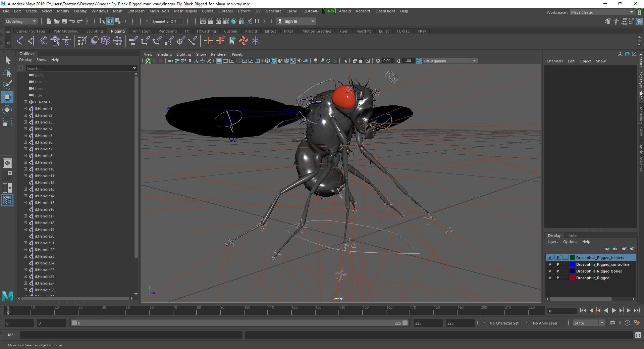Play the animation forwards
The image size is (644, 349).
(613, 311)
